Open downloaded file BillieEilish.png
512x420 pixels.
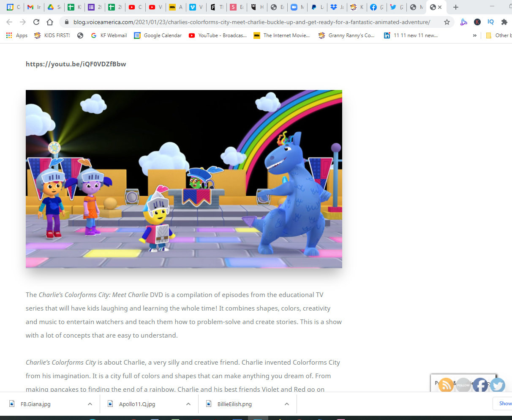click(234, 404)
